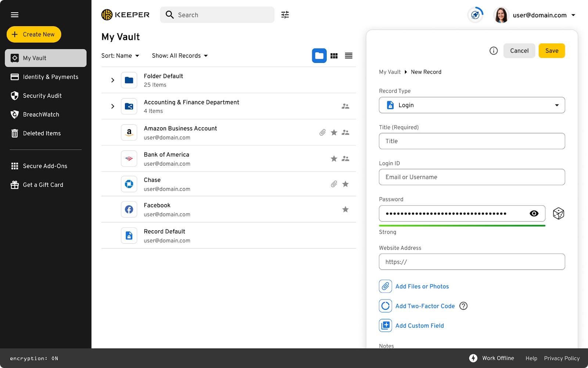Click My Vault breadcrumb link
Image resolution: width=588 pixels, height=368 pixels.
tap(390, 72)
